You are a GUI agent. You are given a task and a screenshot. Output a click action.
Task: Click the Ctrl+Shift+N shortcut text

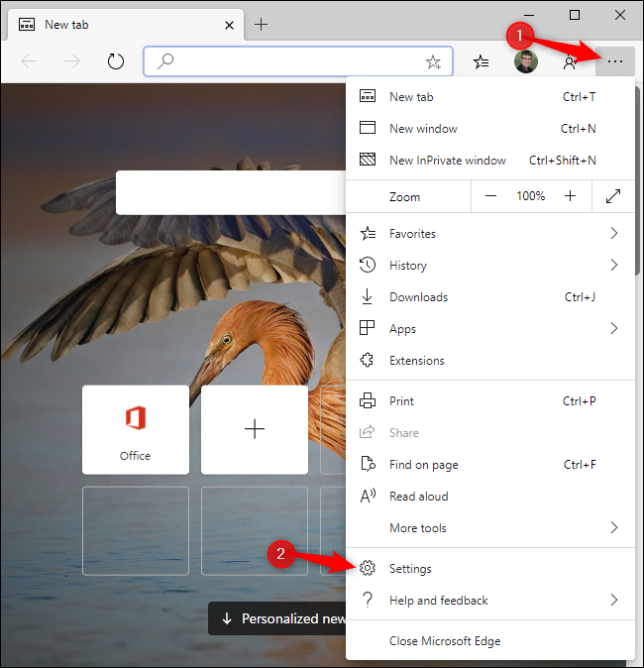[562, 161]
